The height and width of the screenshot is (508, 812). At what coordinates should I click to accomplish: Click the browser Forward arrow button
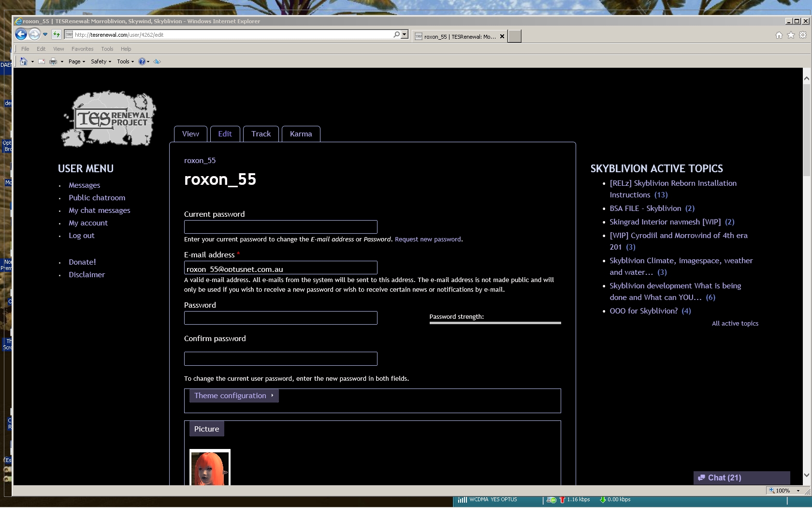tap(34, 34)
